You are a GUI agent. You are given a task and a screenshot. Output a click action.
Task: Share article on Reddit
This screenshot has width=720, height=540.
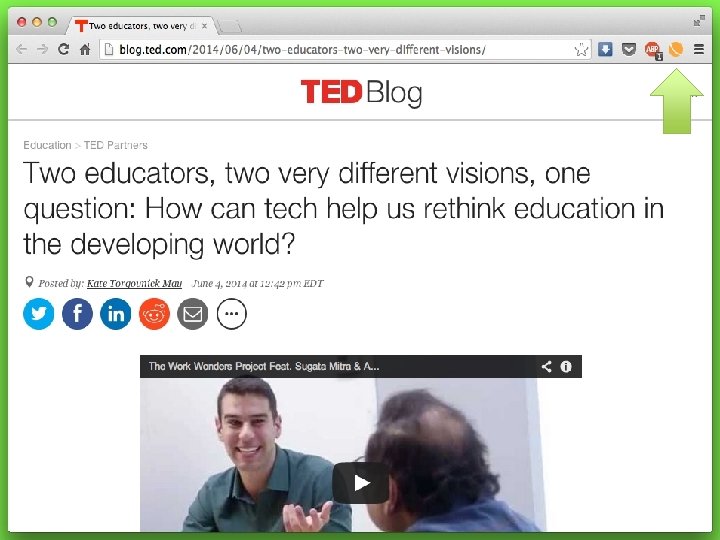pos(154,314)
